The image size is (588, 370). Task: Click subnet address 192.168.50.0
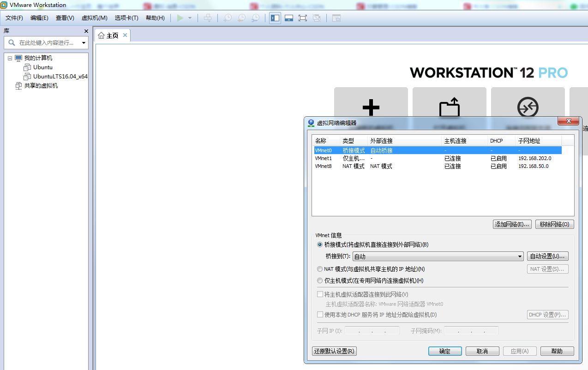coord(533,166)
